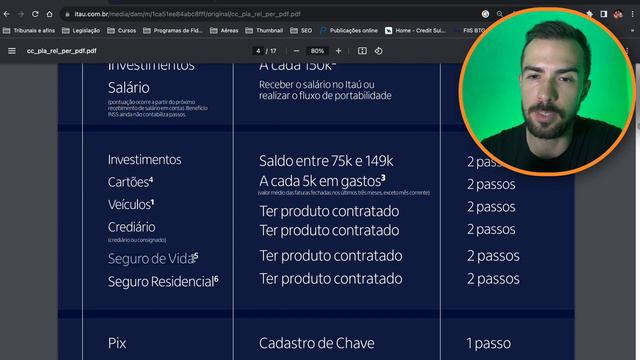Click '2 passos' in the Crediário row
The height and width of the screenshot is (360, 640).
491,229
